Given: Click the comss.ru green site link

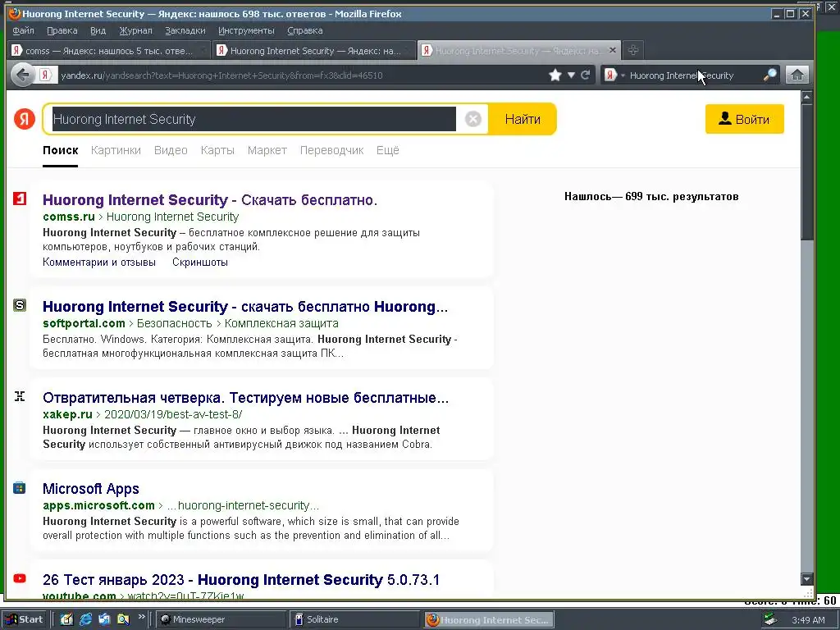Looking at the screenshot, I should click(69, 217).
